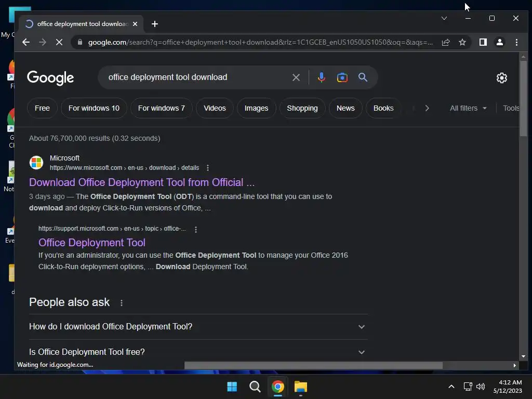This screenshot has height=399, width=532.
Task: Bookmark this page with star icon
Action: point(462,42)
